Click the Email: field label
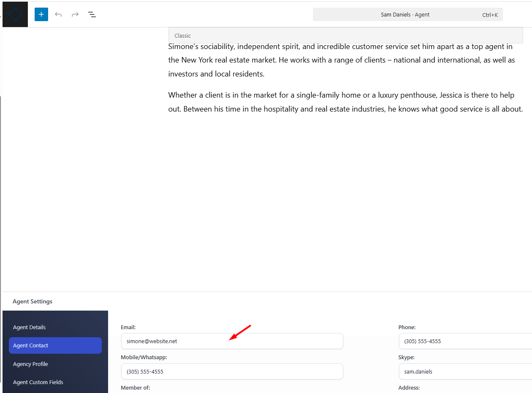The image size is (532, 393). pyautogui.click(x=128, y=327)
